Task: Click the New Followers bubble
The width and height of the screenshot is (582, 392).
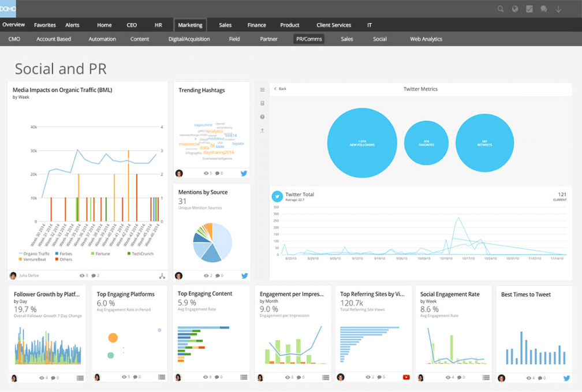Action: 362,143
